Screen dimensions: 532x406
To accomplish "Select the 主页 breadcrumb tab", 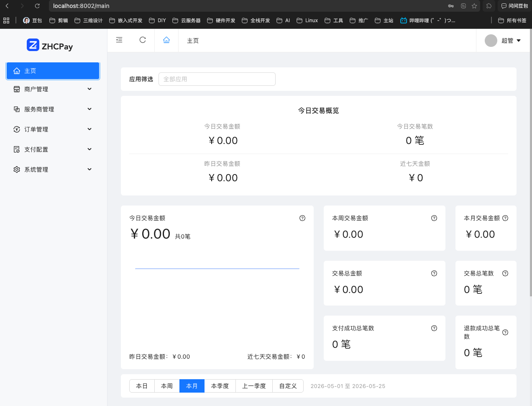I will [x=193, y=41].
